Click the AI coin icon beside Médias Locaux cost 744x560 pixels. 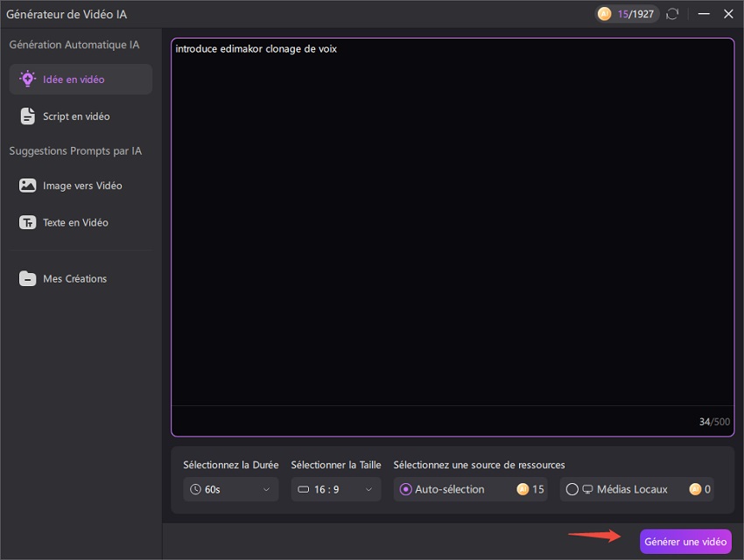695,489
